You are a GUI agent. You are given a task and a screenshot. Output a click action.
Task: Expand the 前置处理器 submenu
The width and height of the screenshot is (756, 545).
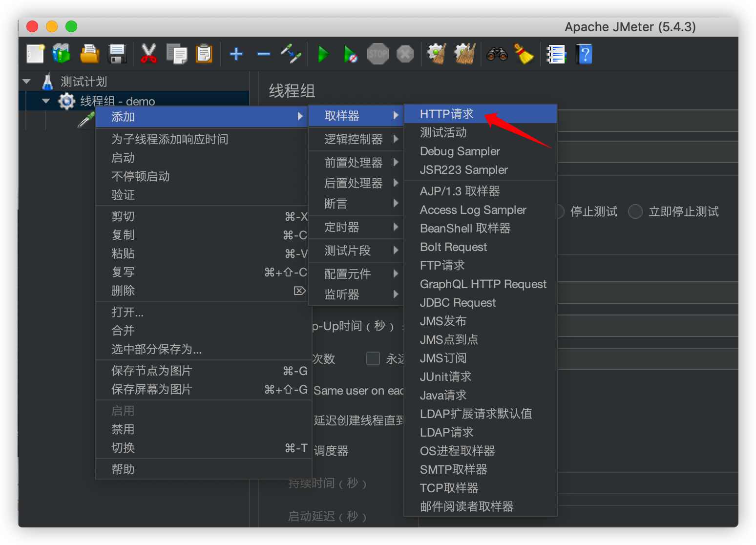[x=356, y=163]
